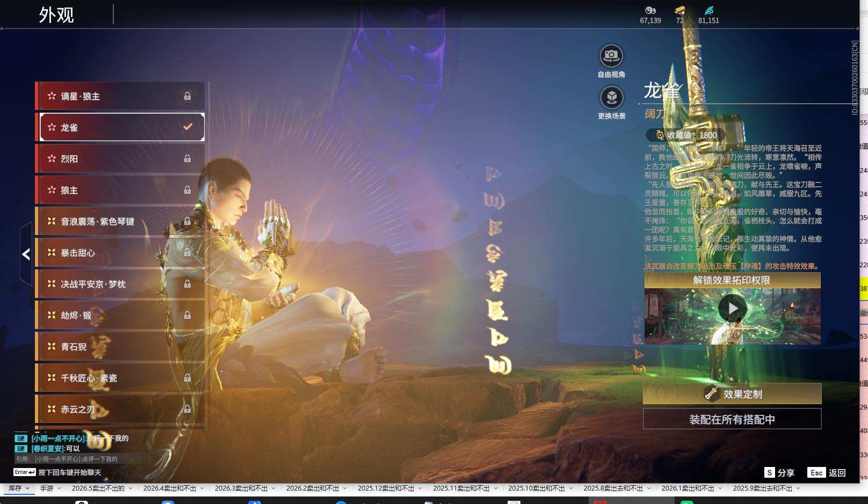Click the quoted chat message 引用 line
The image size is (868, 504).
point(67,459)
